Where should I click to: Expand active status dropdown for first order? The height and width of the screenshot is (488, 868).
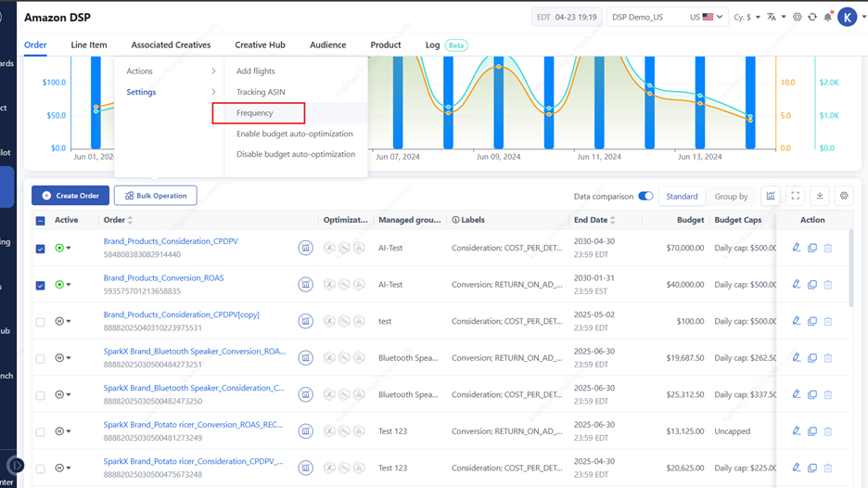click(69, 249)
